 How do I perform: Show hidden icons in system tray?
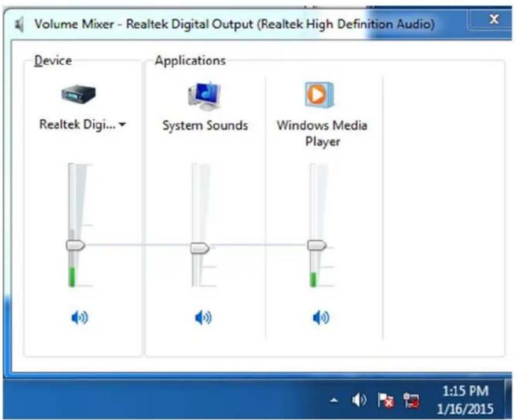334,400
